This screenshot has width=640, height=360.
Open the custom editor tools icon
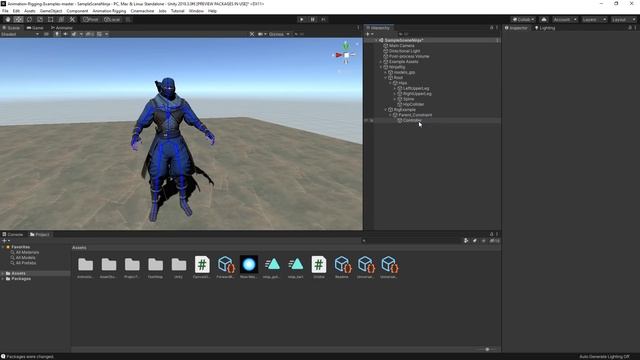point(72,20)
